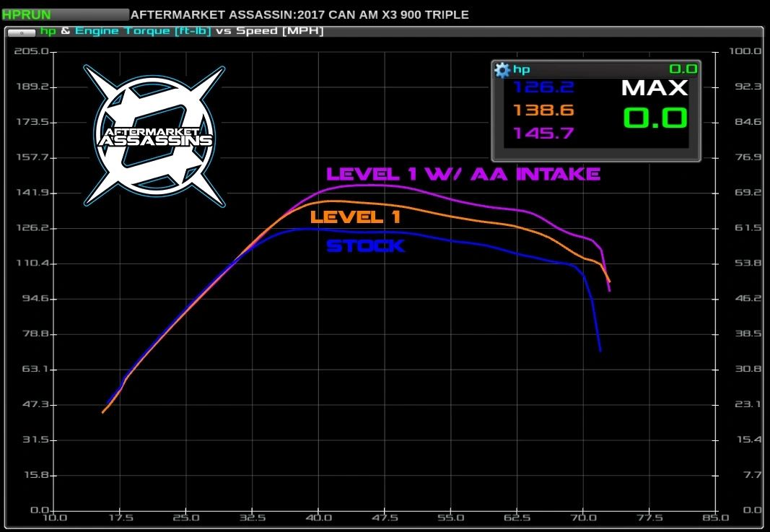Viewport: 770px width, 532px height.
Task: Click the title AFTERMARKET ASSASSIN:2017 CAN AM X3 900 TRIPLE
Action: [x=299, y=14]
